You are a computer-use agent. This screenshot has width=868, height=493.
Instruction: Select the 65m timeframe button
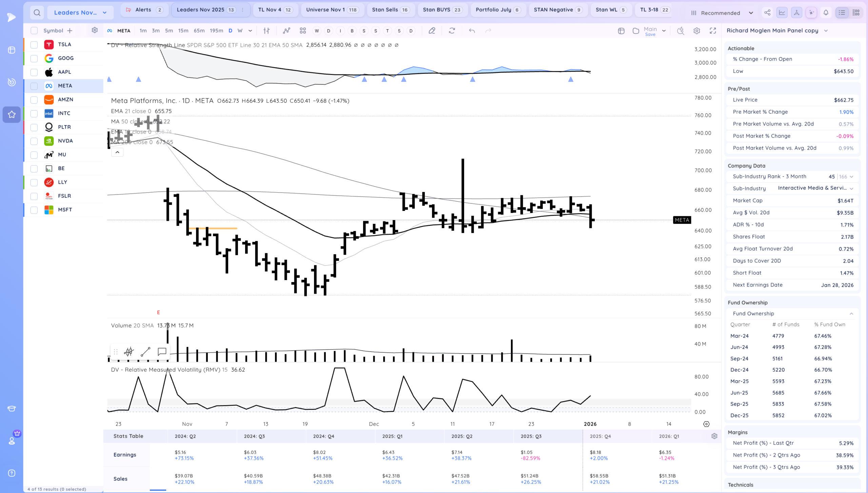199,31
